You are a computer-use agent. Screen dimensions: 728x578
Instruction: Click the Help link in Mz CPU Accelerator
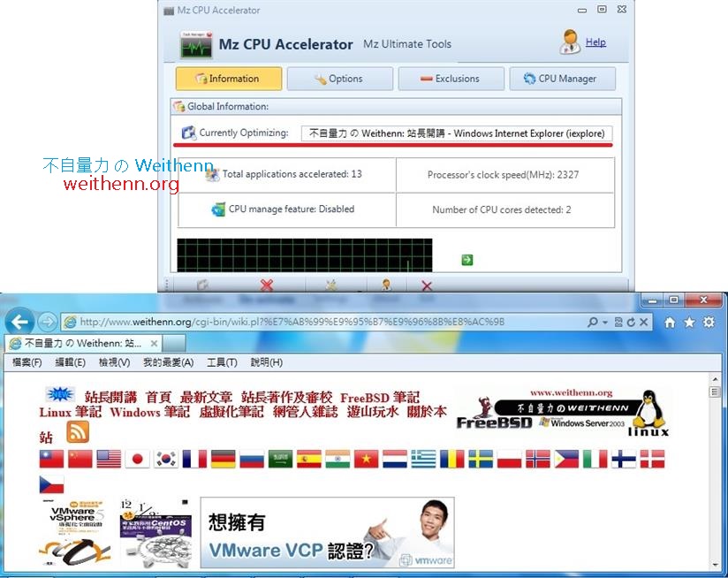pyautogui.click(x=595, y=42)
